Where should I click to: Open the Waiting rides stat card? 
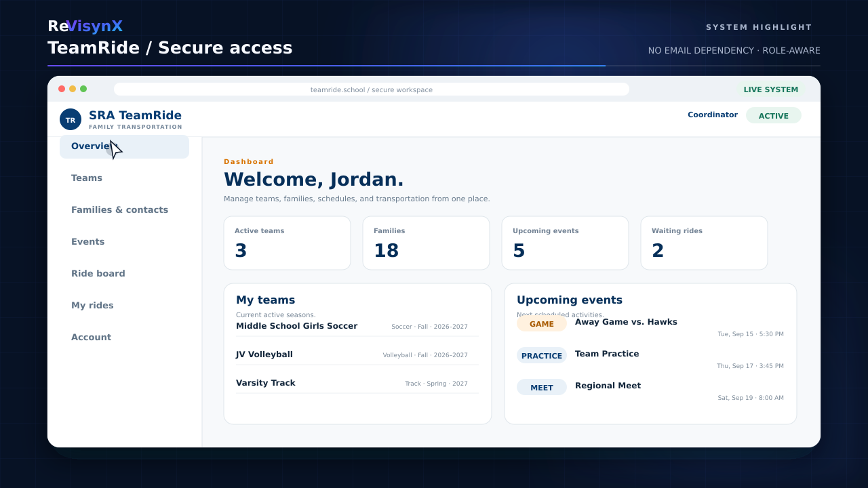[x=705, y=243]
